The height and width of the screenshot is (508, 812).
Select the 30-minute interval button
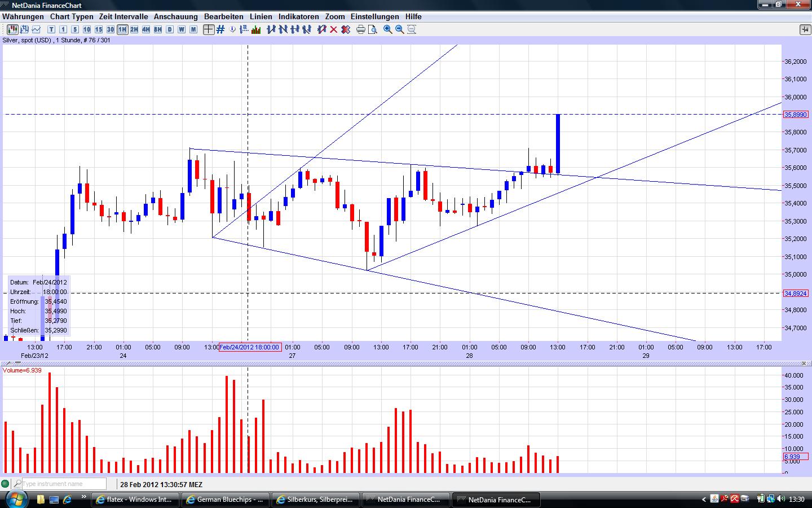pos(111,29)
